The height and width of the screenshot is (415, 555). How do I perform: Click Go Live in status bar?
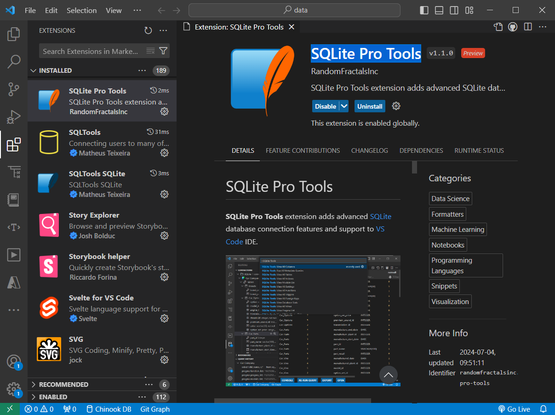pyautogui.click(x=514, y=409)
